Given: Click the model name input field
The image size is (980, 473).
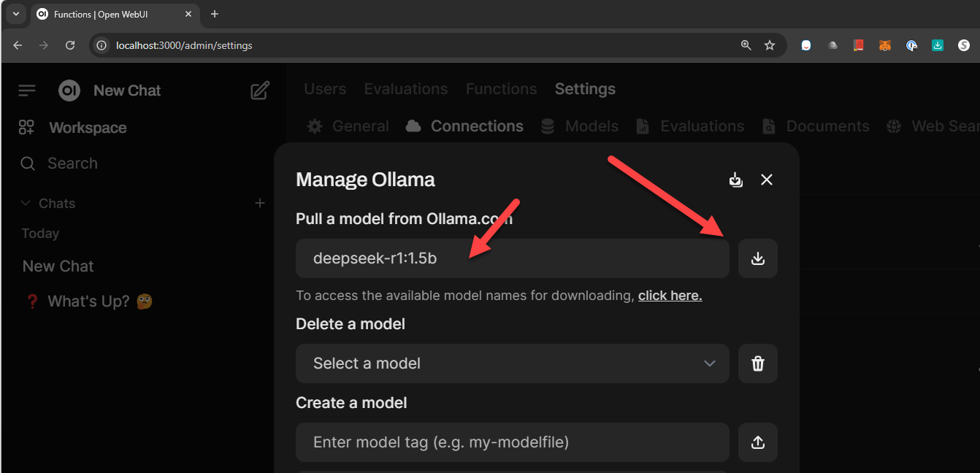Looking at the screenshot, I should tap(511, 258).
